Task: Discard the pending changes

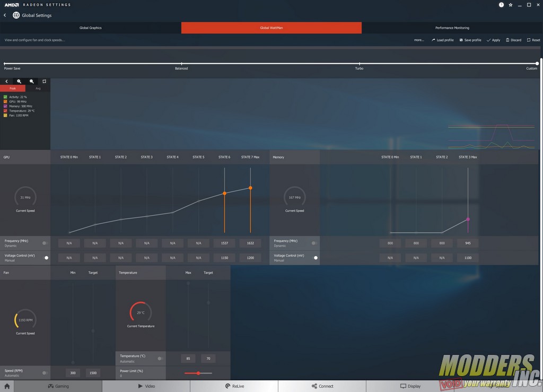Action: [x=513, y=40]
